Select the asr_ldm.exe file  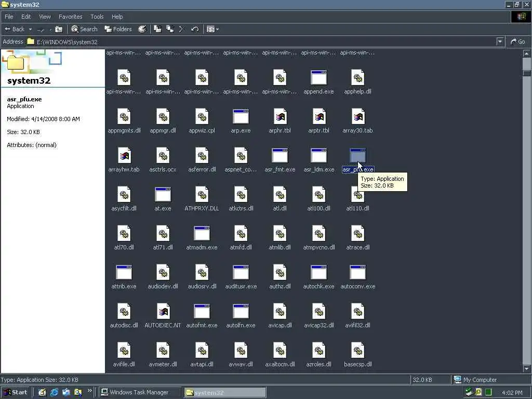coord(318,160)
